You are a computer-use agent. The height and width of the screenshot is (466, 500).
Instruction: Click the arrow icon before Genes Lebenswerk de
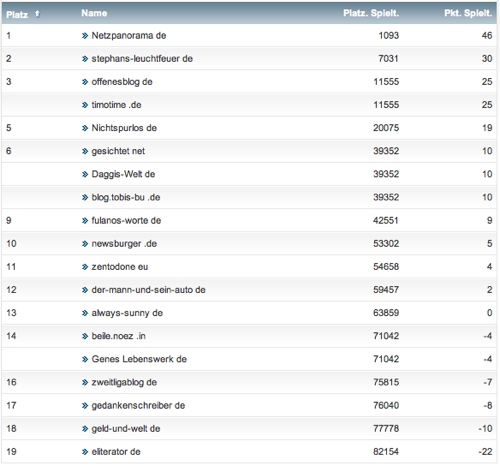(x=85, y=359)
